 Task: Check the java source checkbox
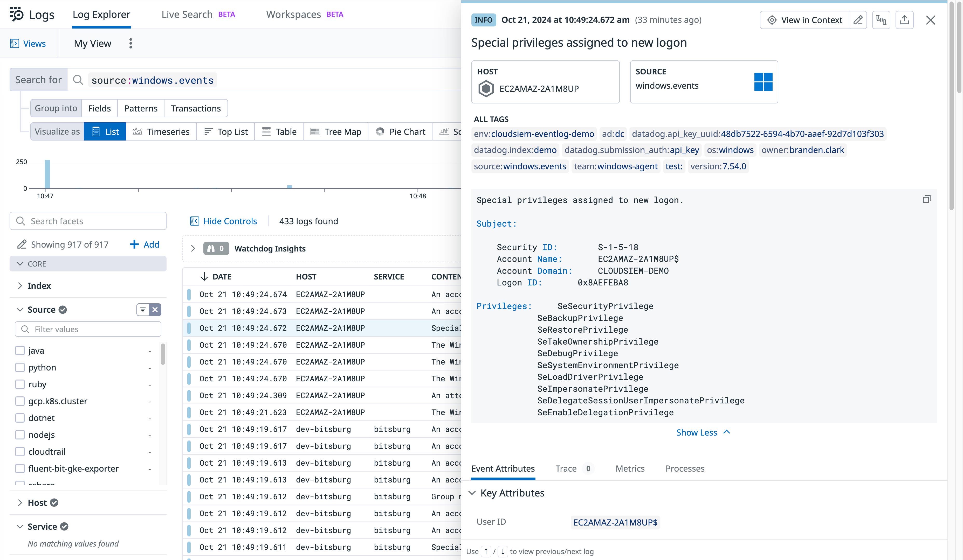(x=19, y=350)
